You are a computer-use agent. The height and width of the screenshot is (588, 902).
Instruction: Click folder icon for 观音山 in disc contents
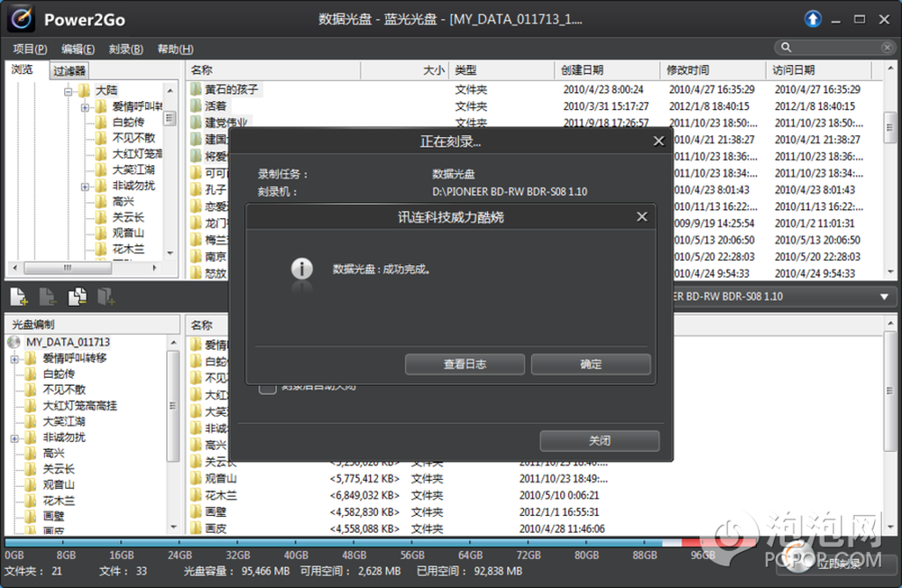tap(196, 478)
